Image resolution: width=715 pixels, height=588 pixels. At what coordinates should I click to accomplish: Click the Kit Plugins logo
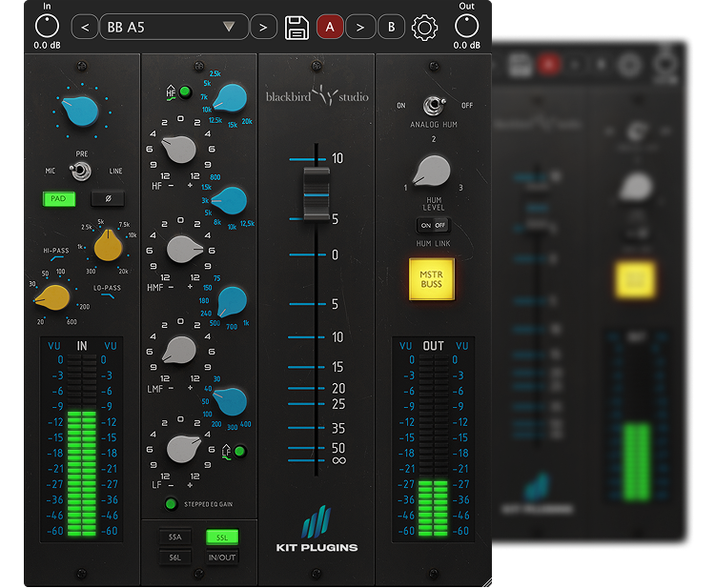click(x=316, y=533)
